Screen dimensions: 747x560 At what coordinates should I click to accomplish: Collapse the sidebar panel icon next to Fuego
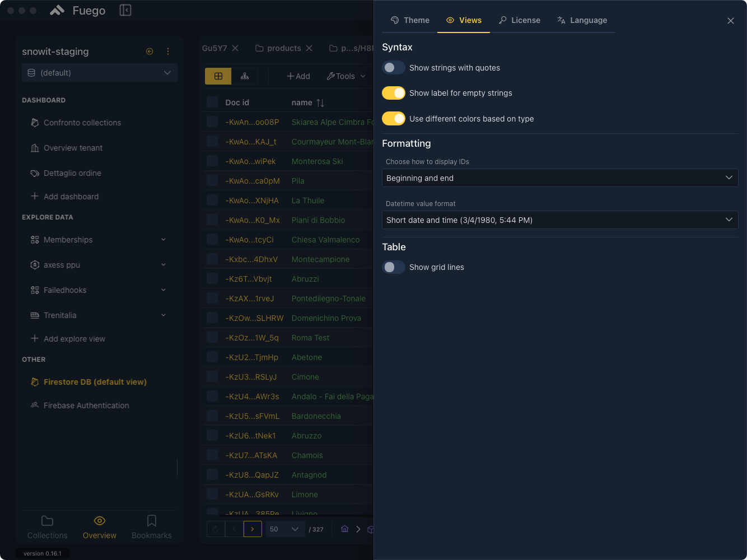click(x=125, y=10)
